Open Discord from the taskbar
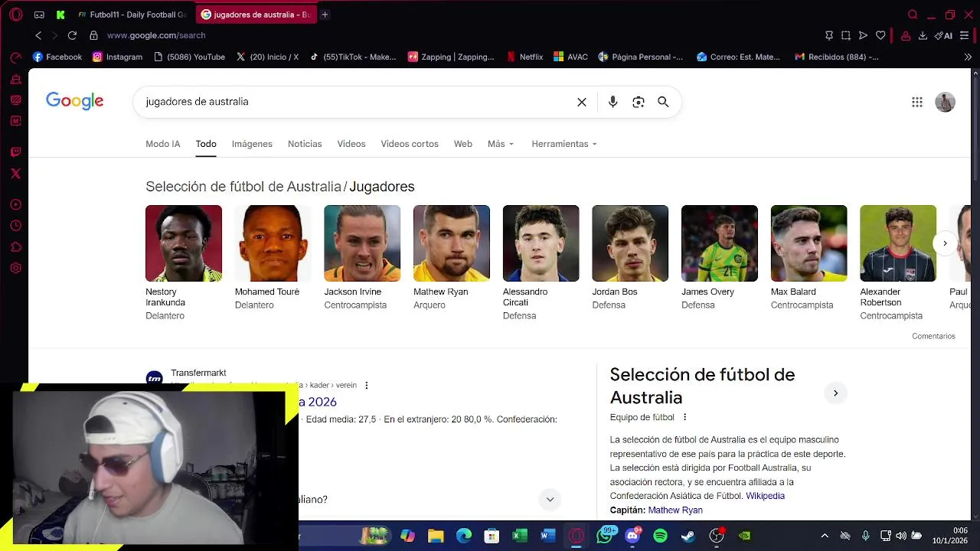This screenshot has width=980, height=551. pos(632,536)
